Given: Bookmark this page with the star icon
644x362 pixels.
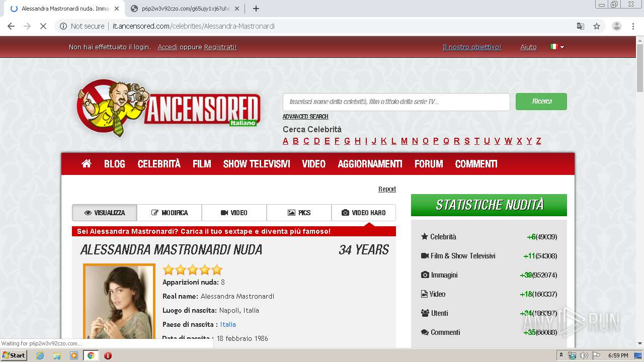Looking at the screenshot, I should pyautogui.click(x=597, y=26).
